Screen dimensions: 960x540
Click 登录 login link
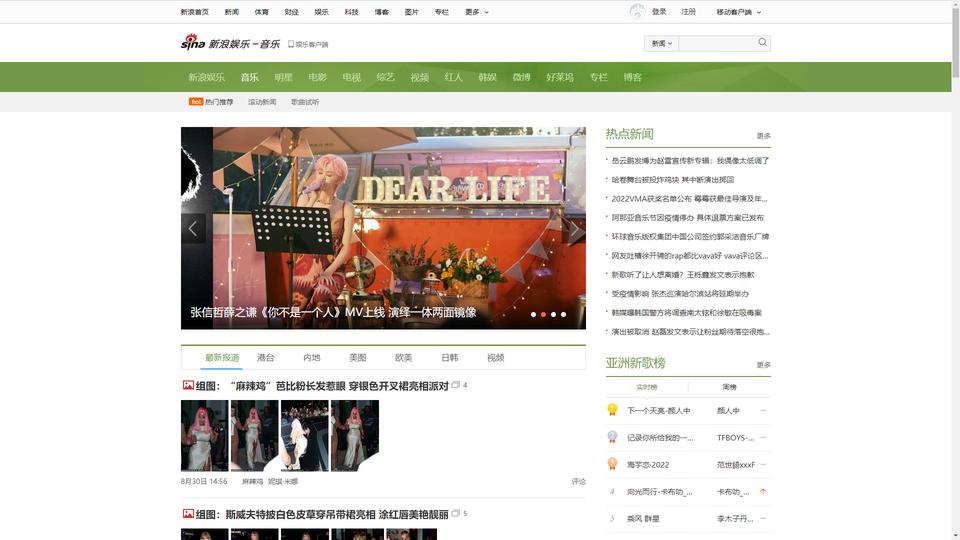[x=659, y=12]
